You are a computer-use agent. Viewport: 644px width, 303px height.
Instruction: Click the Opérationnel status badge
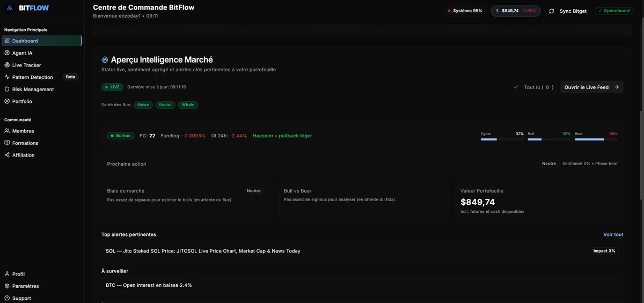click(614, 11)
